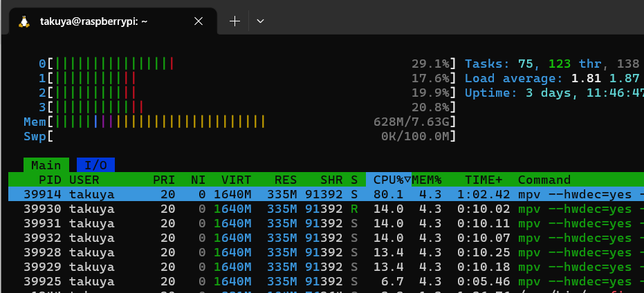This screenshot has width=644, height=293.
Task: Sort by PID column header
Action: coord(50,180)
